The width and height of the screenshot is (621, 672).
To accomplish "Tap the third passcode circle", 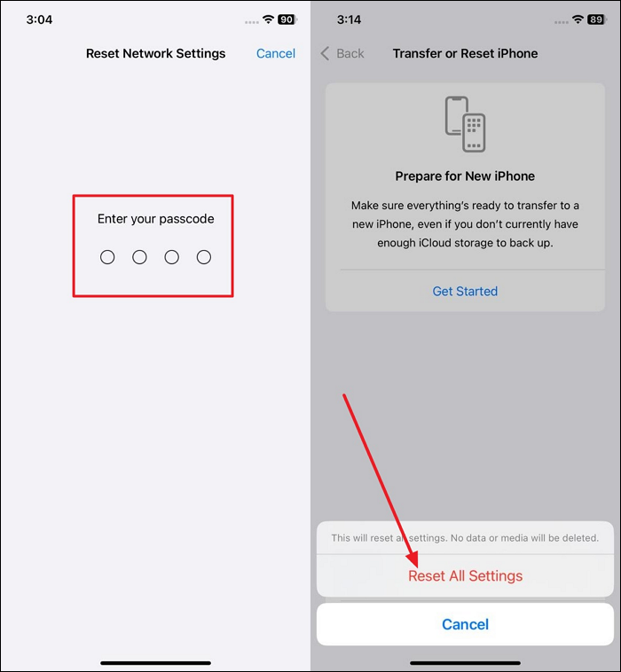I will point(171,257).
